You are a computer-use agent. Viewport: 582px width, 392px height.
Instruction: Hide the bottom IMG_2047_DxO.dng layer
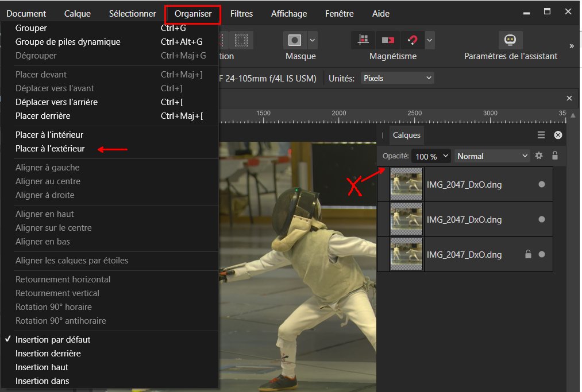click(x=542, y=254)
